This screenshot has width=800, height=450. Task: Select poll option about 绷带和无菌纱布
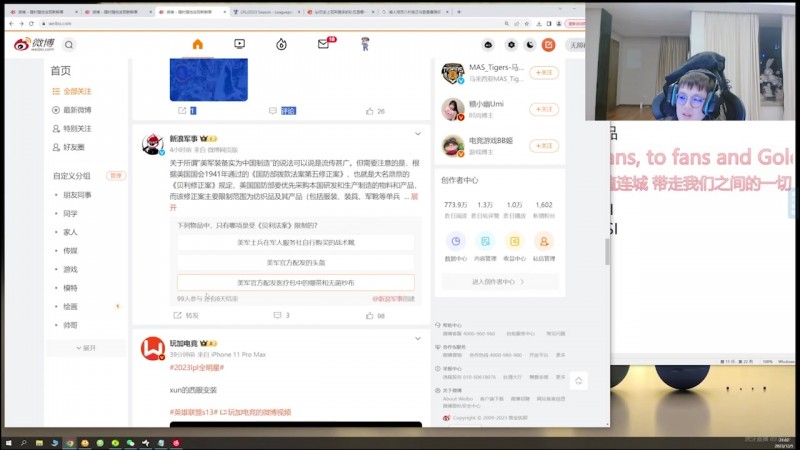[295, 282]
